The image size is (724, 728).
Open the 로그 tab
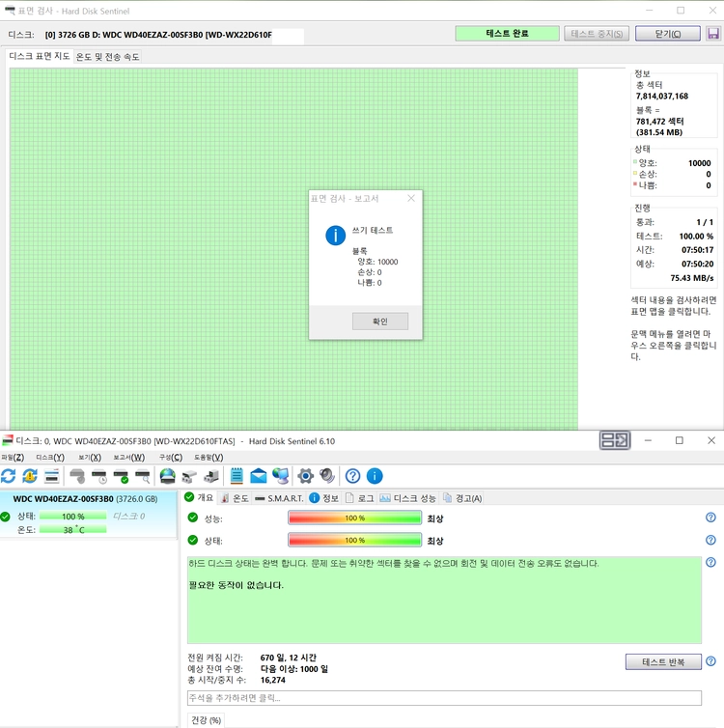360,498
